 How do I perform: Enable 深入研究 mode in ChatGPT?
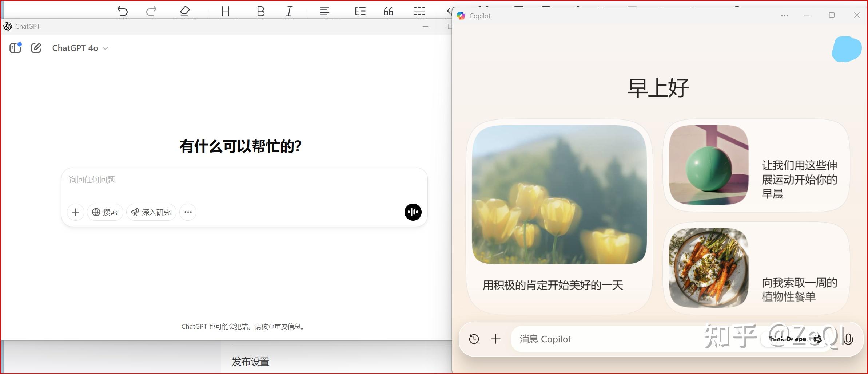[x=151, y=212]
